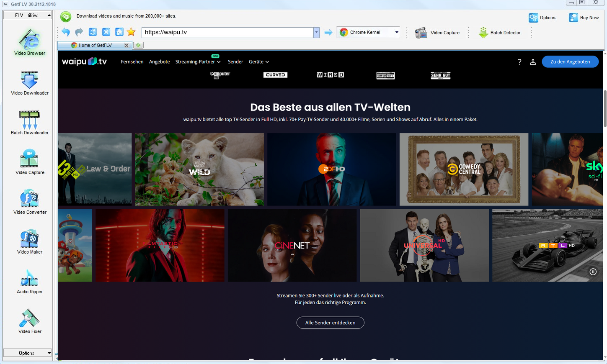The height and width of the screenshot is (364, 607).
Task: Open the Batch Downloader utility
Action: 29,122
